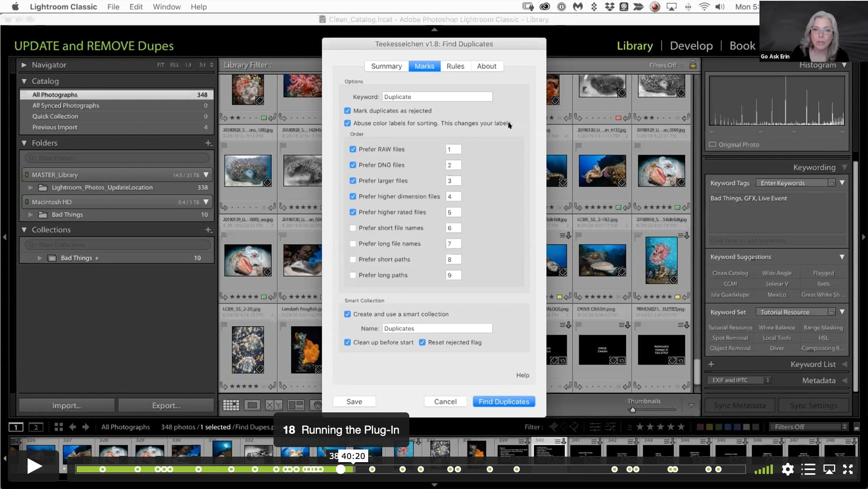
Task: Filter by red color label swatch
Action: tap(700, 427)
